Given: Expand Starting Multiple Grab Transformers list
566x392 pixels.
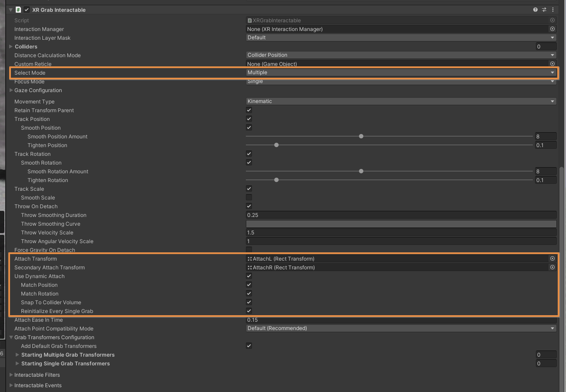Looking at the screenshot, I should point(17,354).
